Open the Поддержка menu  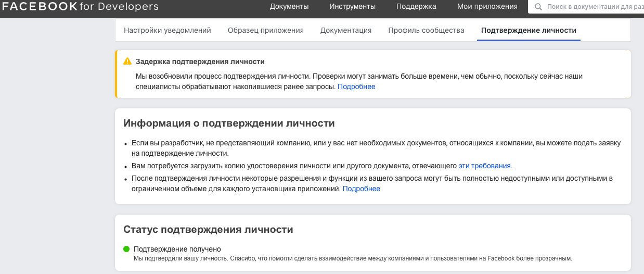click(416, 7)
